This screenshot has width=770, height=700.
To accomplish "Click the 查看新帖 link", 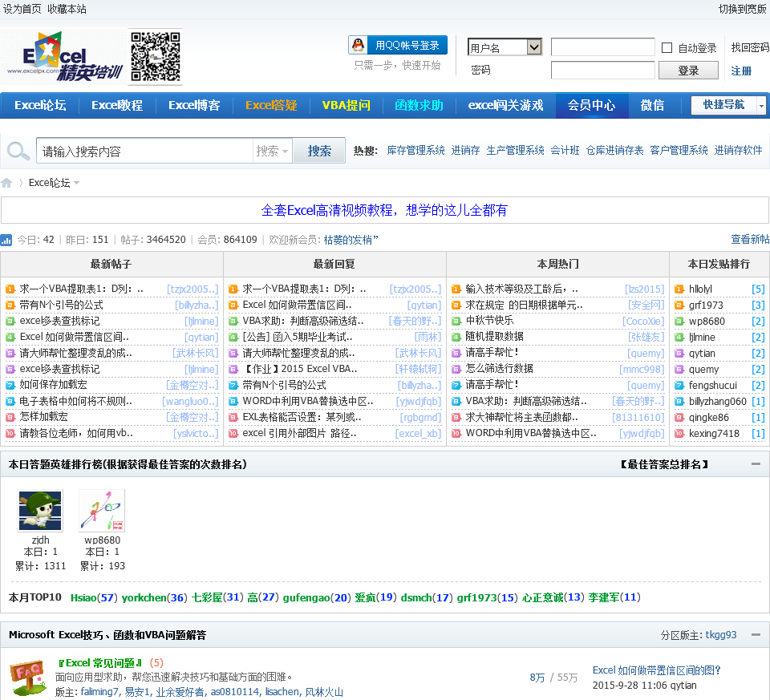I will coord(749,239).
